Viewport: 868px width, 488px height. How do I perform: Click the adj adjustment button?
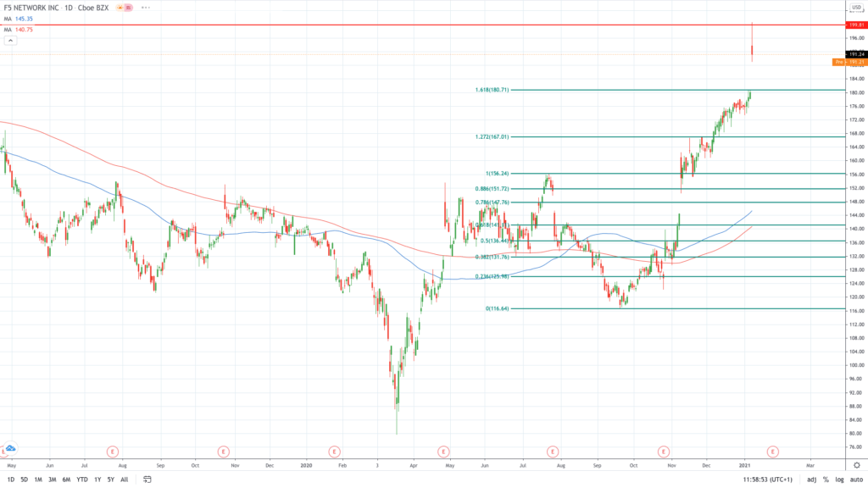(x=811, y=480)
